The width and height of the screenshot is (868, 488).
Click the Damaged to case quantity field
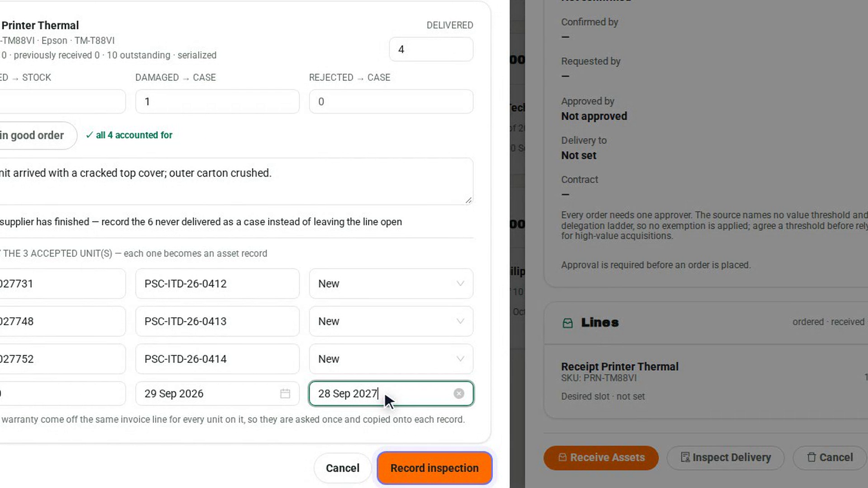pyautogui.click(x=217, y=102)
